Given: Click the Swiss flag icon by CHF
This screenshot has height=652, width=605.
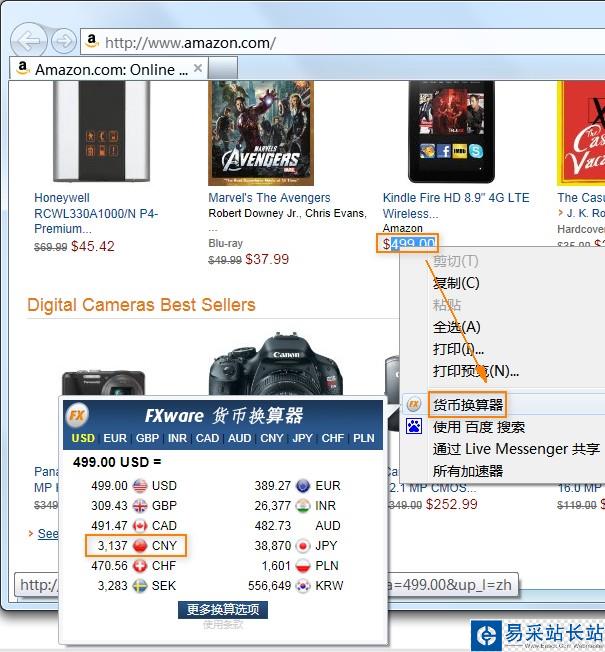Looking at the screenshot, I should point(140,566).
